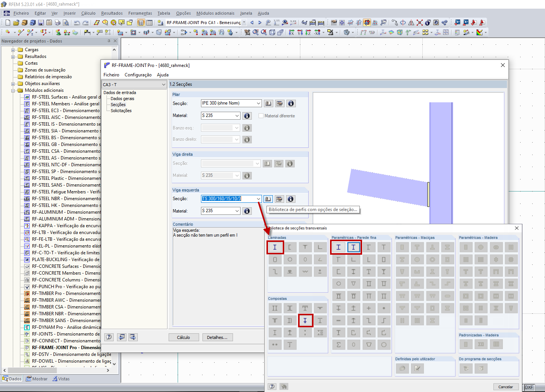Select Dados gerais in dialog tree

tap(122, 99)
